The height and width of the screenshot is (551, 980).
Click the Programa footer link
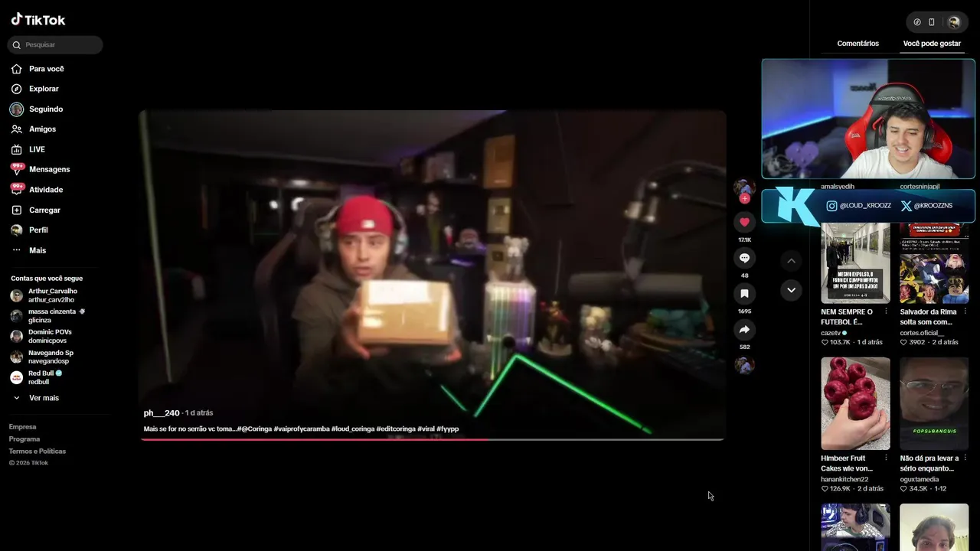point(24,439)
